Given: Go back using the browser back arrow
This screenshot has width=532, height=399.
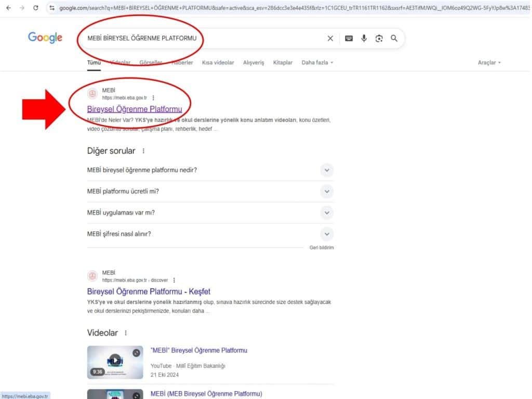Looking at the screenshot, I should click(x=8, y=8).
